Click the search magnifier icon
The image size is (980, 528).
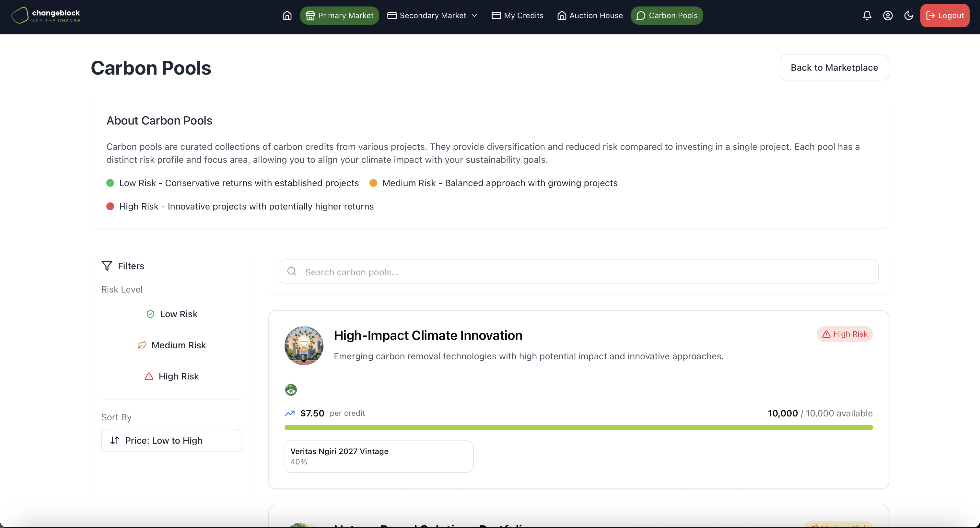tap(292, 271)
